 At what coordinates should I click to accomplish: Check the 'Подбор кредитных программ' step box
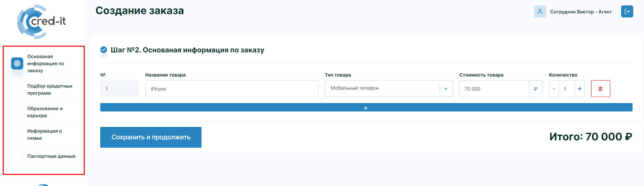17,89
